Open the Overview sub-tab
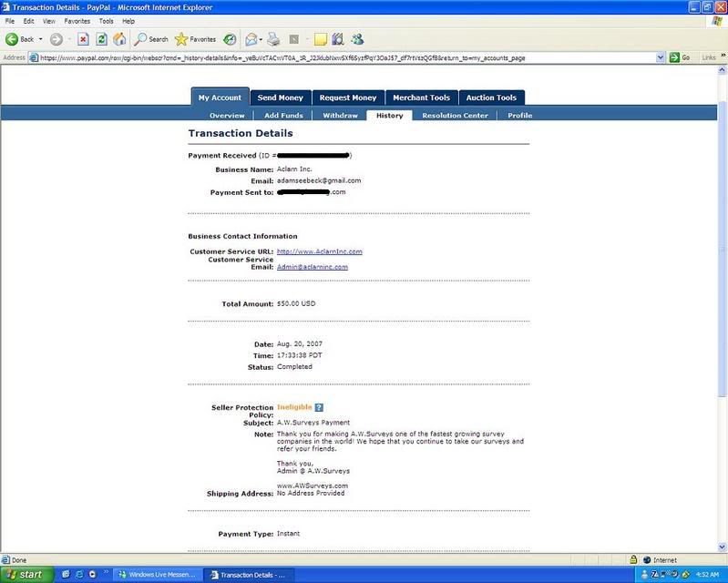 227,116
